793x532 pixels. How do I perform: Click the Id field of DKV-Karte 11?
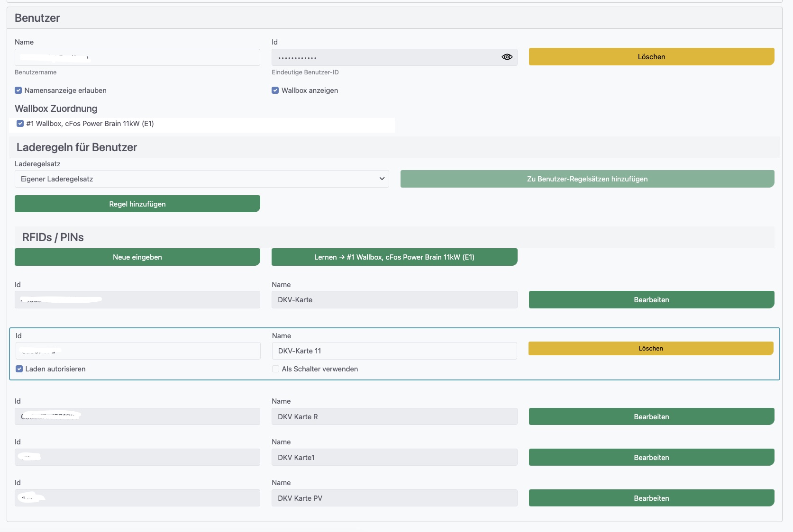coord(138,351)
